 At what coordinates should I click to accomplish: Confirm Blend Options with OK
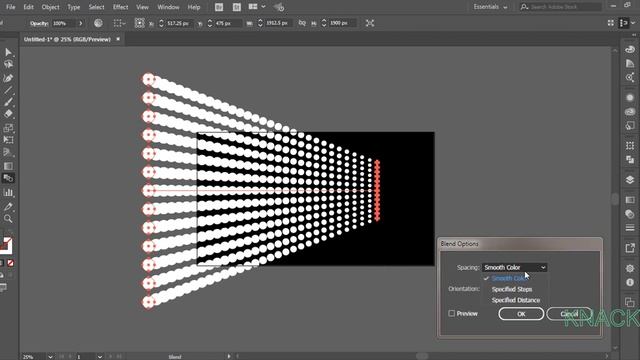point(521,314)
